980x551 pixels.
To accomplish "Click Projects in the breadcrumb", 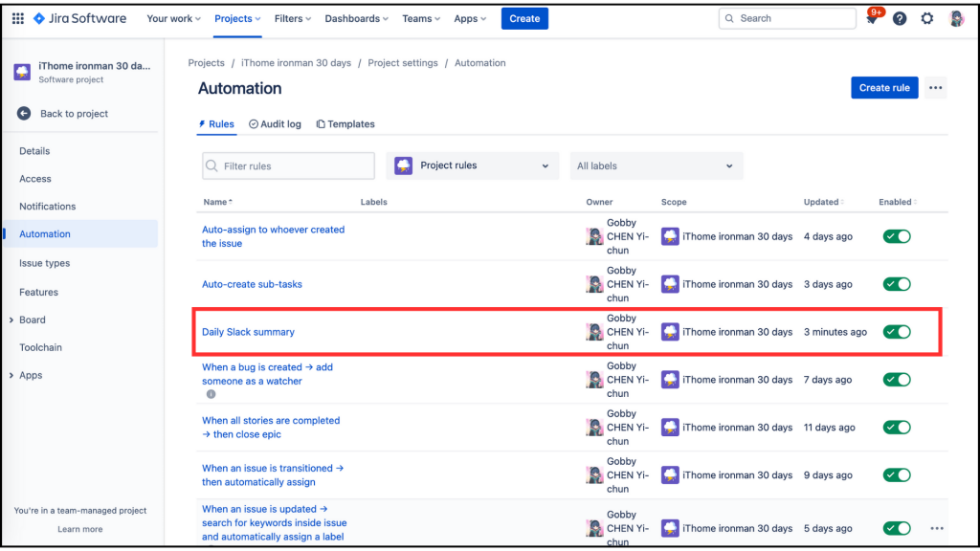I will [207, 63].
